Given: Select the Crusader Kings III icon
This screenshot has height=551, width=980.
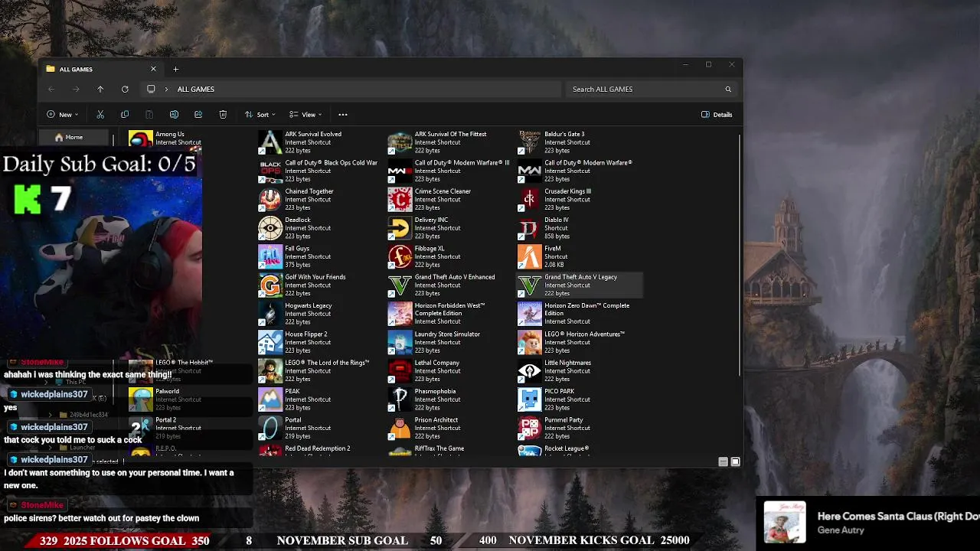Looking at the screenshot, I should (529, 200).
